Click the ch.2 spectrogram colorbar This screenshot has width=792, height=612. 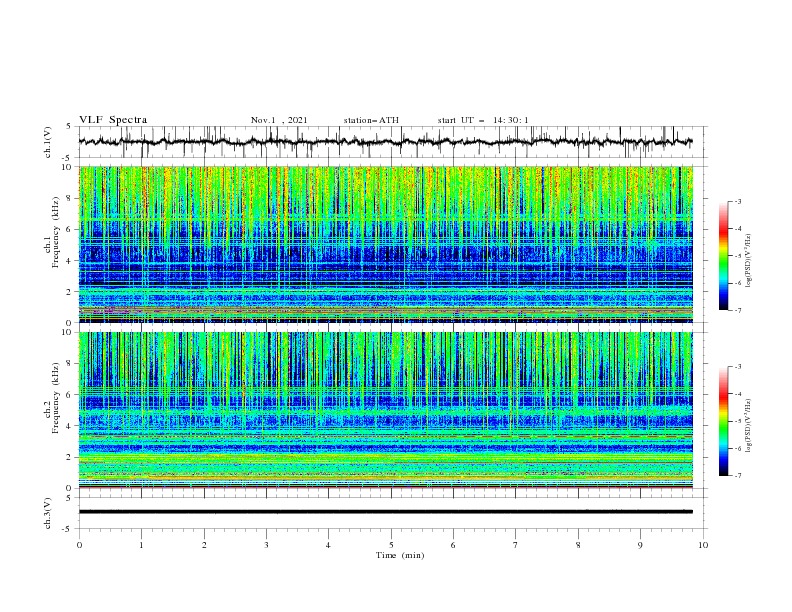[723, 421]
